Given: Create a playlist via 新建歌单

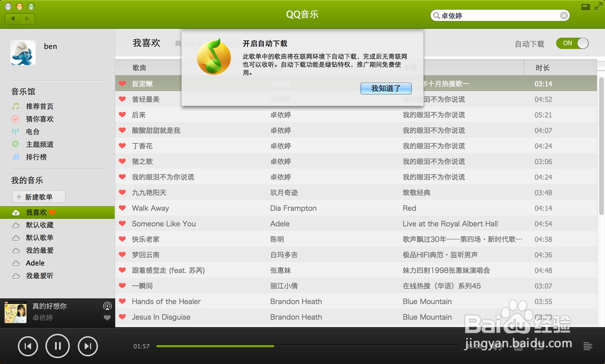Looking at the screenshot, I should tap(38, 197).
